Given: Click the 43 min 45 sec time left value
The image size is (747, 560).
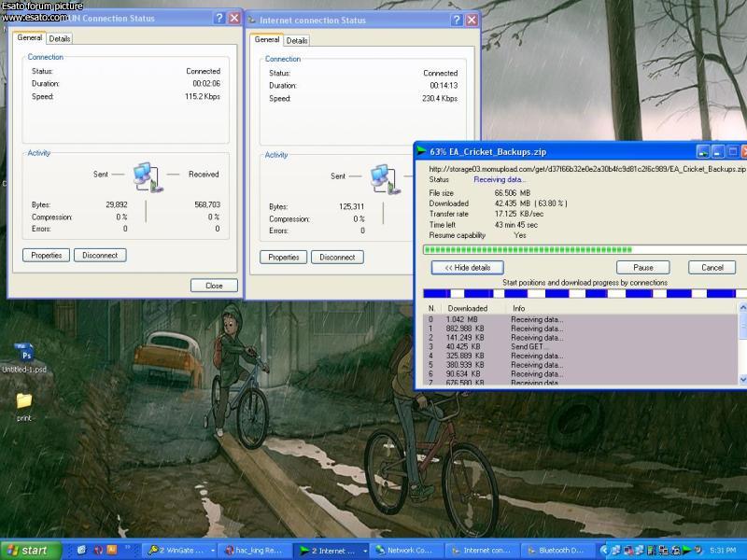Looking at the screenshot, I should [x=516, y=224].
